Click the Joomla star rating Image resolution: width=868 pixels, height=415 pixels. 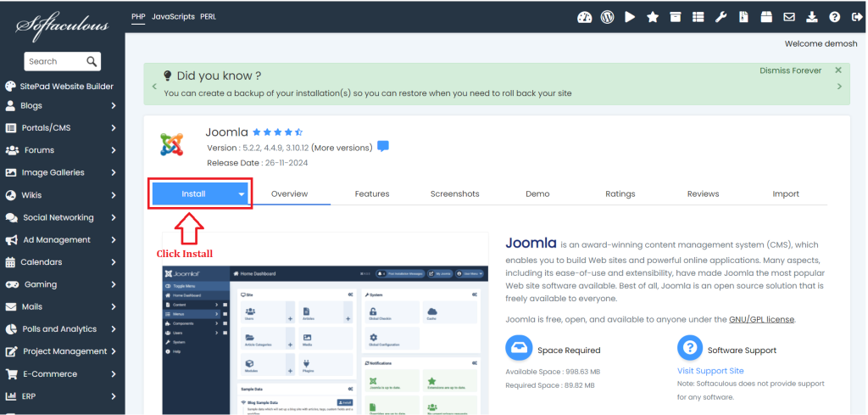tap(277, 132)
